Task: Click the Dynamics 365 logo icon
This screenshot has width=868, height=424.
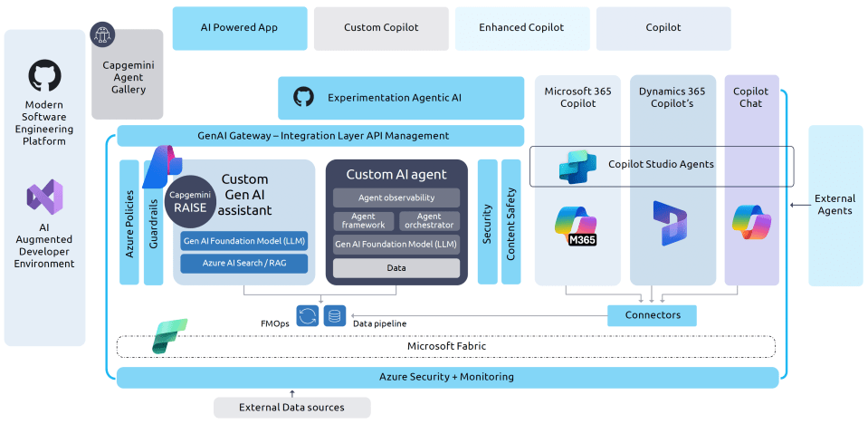Action: point(670,224)
